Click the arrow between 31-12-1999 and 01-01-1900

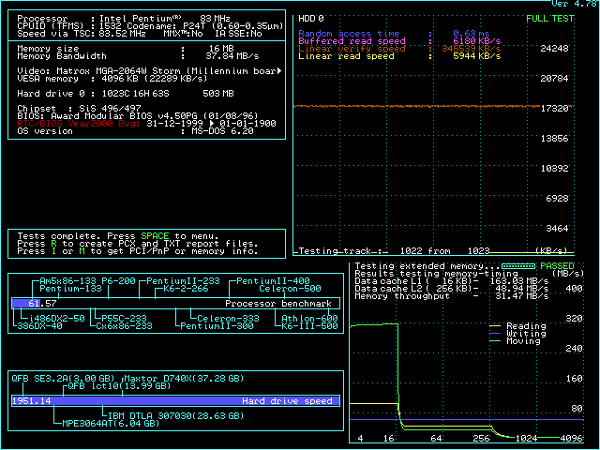point(212,124)
